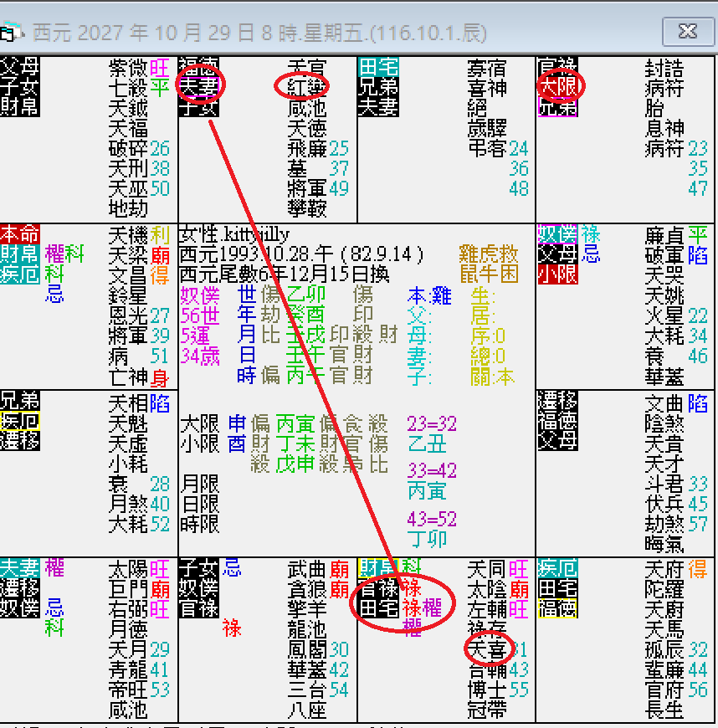Viewport: 718px width, 728px height.
Task: Select the 紅鸞 star in the 福德 palace
Action: (x=307, y=87)
